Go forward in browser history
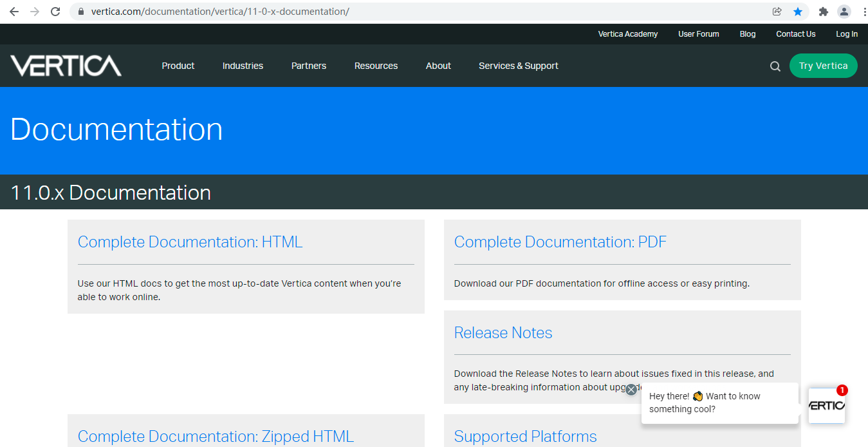The width and height of the screenshot is (868, 447). point(35,12)
